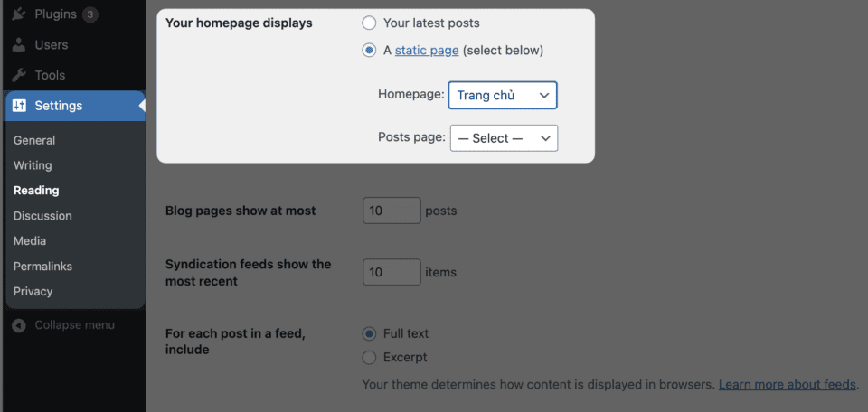Screen dimensions: 868x412
Task: Open the Writing settings submenu item
Action: (33, 165)
